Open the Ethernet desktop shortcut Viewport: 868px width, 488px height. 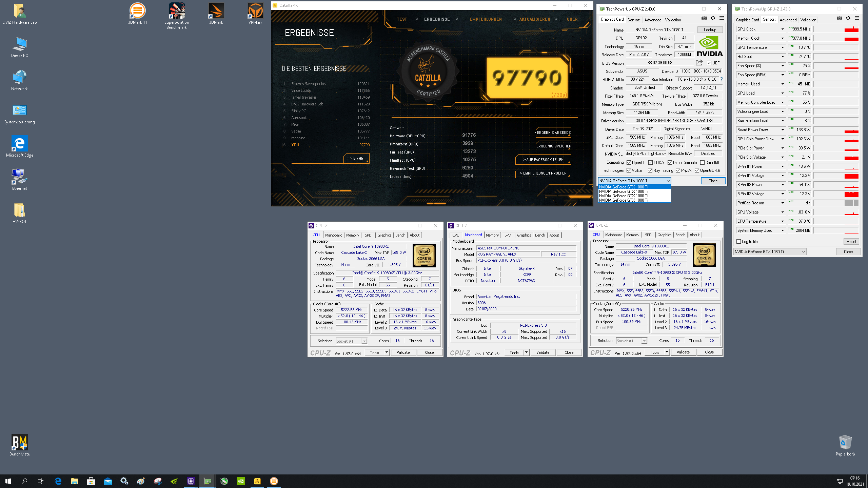click(19, 180)
